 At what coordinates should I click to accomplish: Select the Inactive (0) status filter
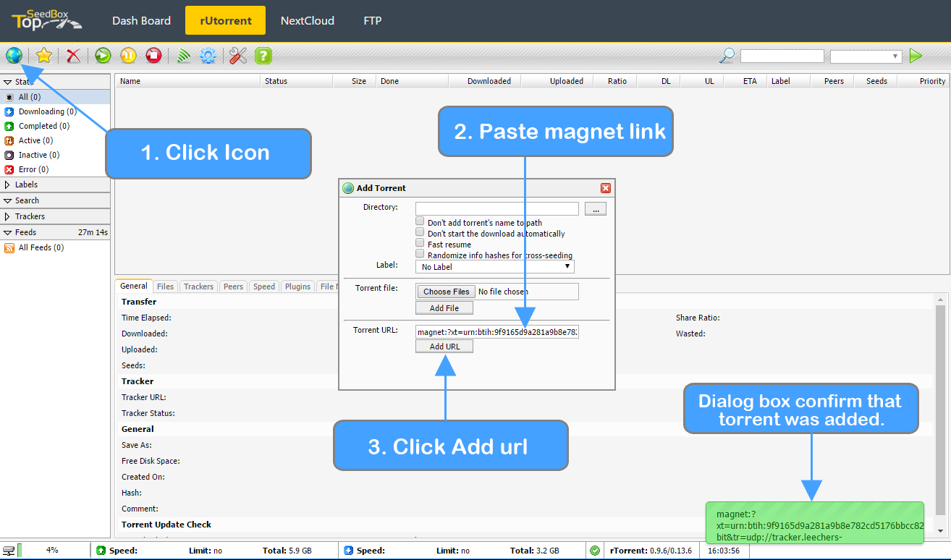click(x=39, y=155)
